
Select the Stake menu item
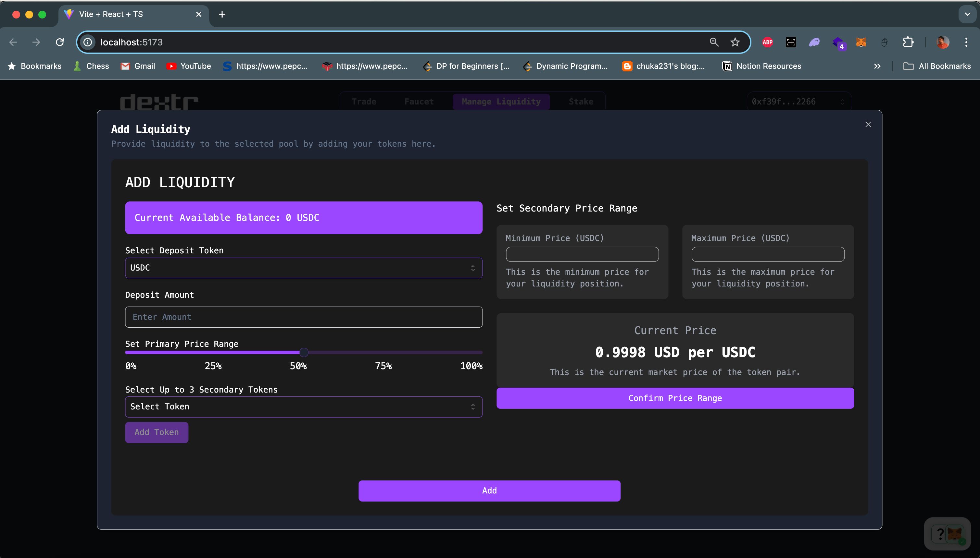tap(581, 101)
